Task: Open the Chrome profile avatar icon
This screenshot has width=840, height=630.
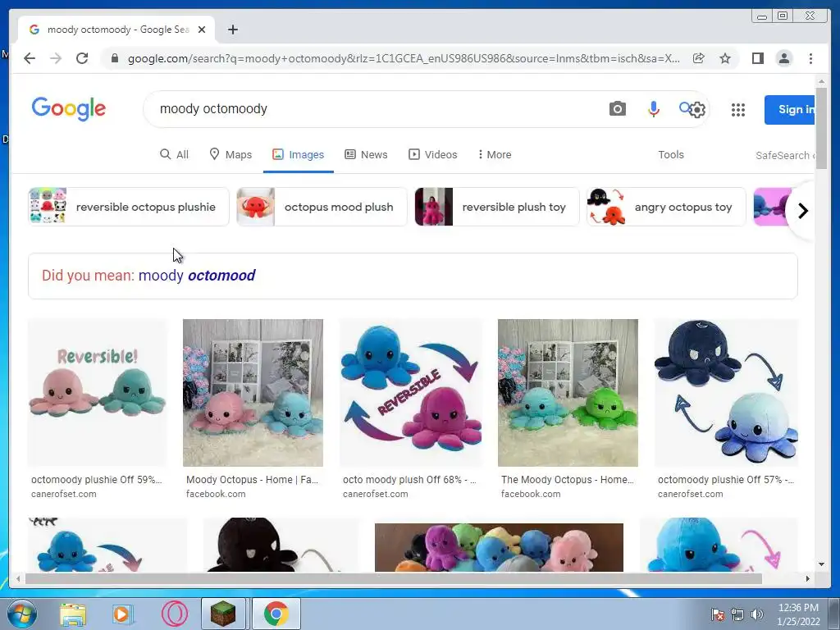Action: [x=783, y=58]
